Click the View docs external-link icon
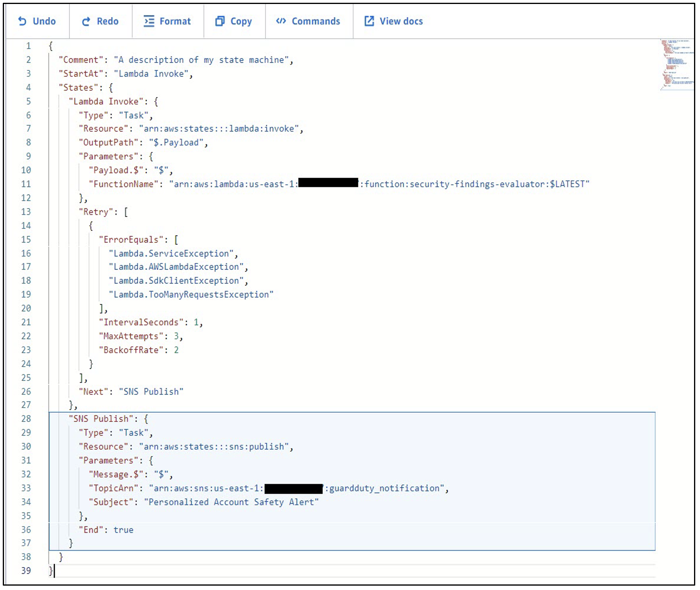Screen dimensions: 700x590 point(369,21)
